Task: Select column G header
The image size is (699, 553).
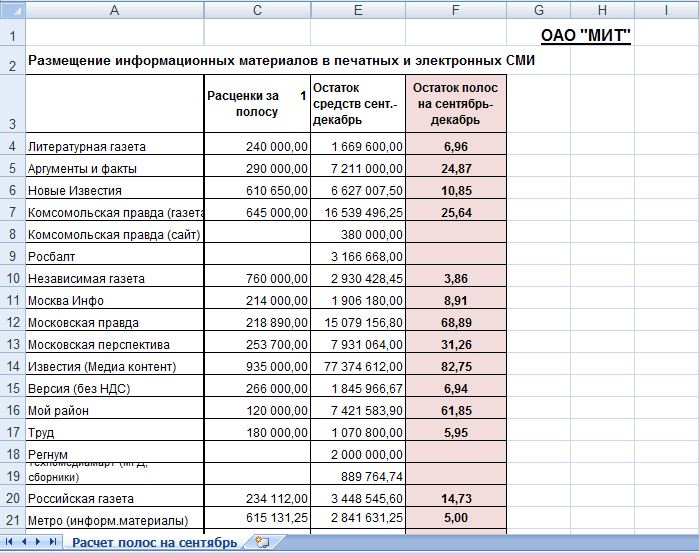Action: coord(539,10)
